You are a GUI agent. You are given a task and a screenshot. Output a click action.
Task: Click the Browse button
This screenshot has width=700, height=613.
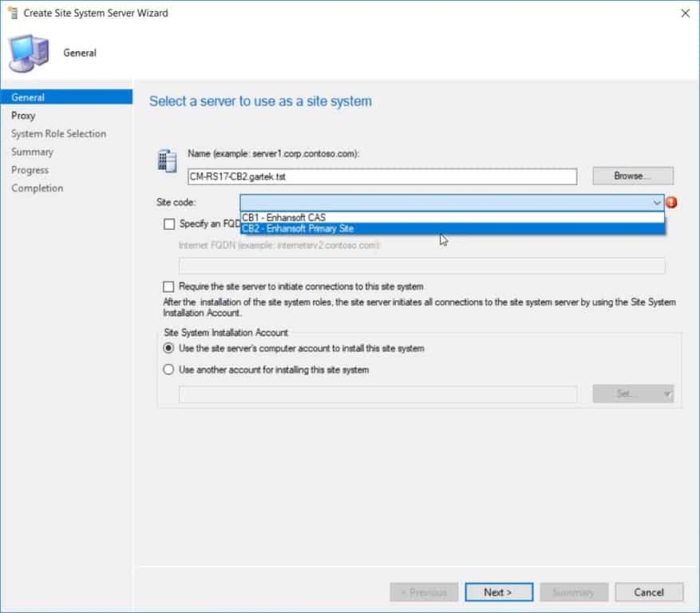[632, 175]
